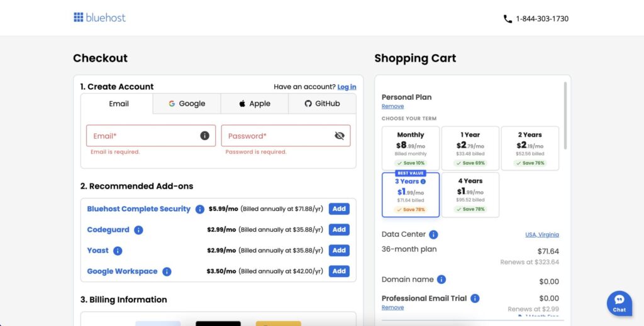Focus the Email input field

(151, 136)
